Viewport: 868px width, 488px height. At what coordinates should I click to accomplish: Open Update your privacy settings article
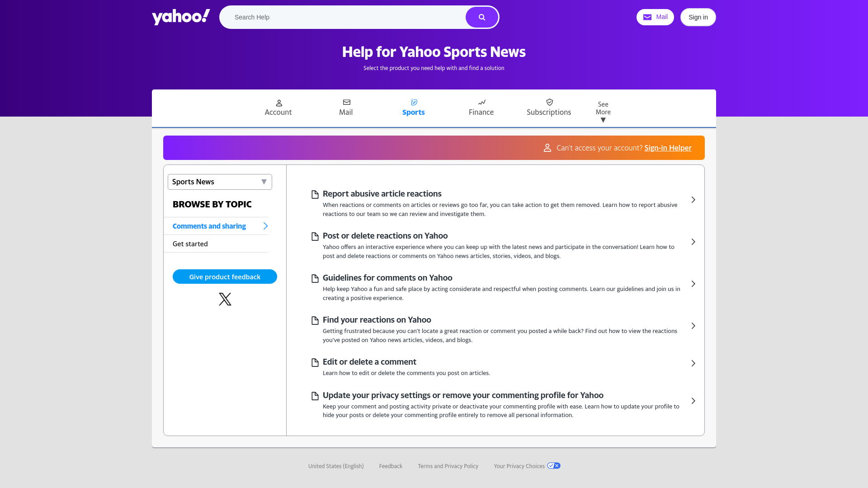click(463, 395)
